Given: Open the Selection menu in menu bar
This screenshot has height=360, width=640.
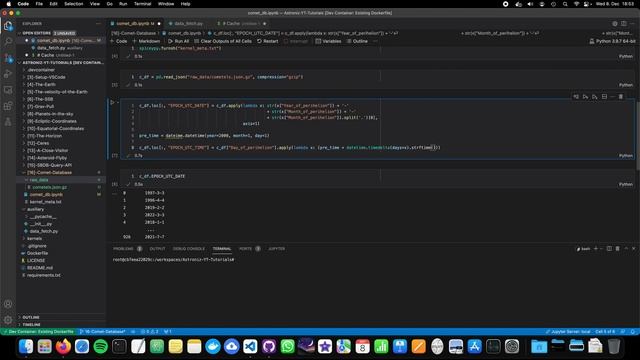Looking at the screenshot, I should pos(73,4).
